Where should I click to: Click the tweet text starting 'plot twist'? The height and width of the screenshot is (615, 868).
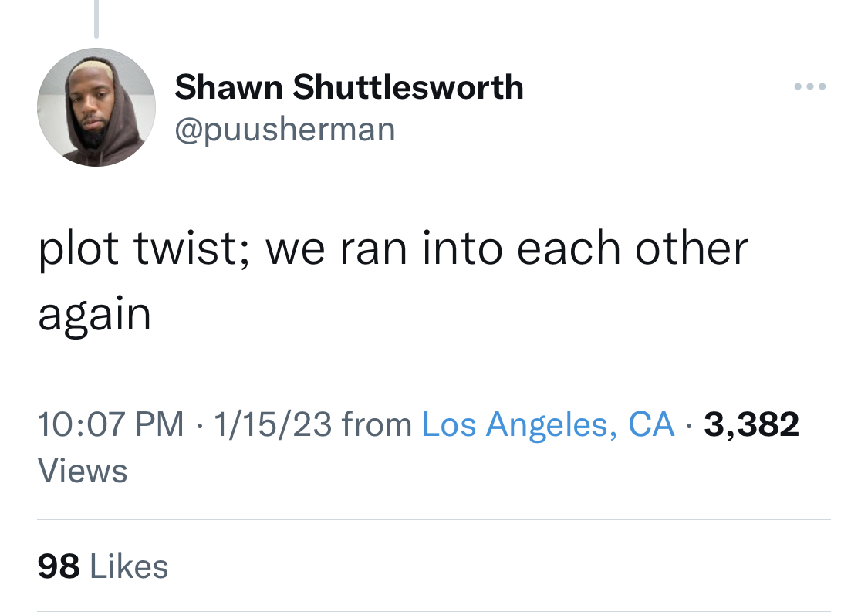(393, 281)
